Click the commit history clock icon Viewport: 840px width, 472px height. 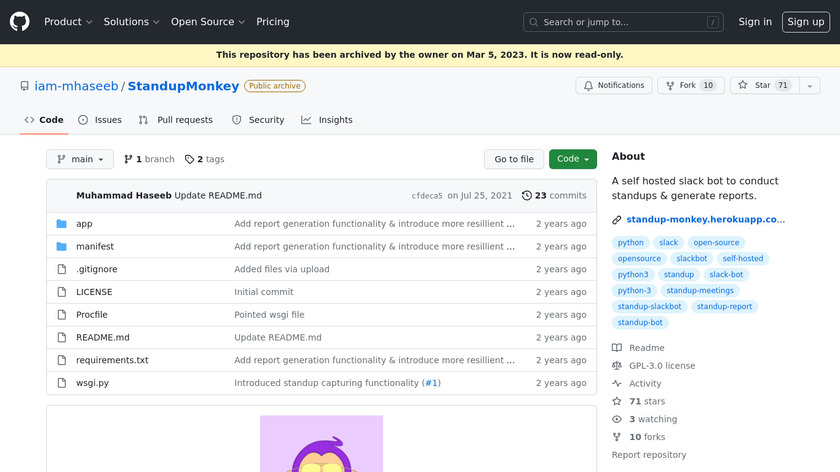527,196
